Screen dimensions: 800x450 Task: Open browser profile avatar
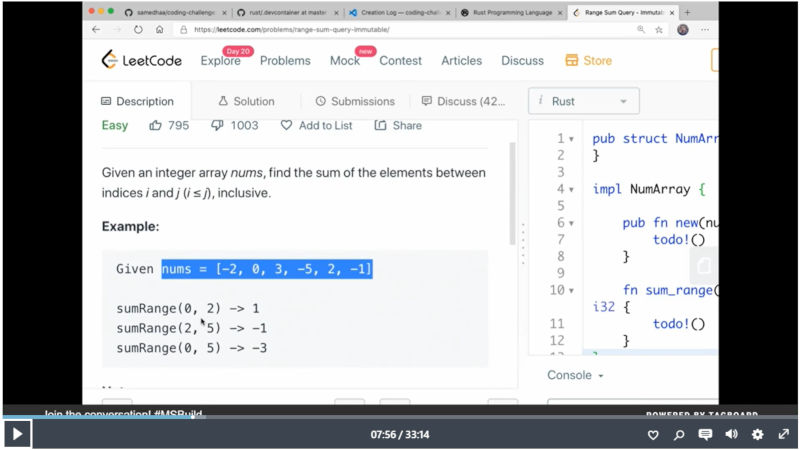(x=683, y=30)
